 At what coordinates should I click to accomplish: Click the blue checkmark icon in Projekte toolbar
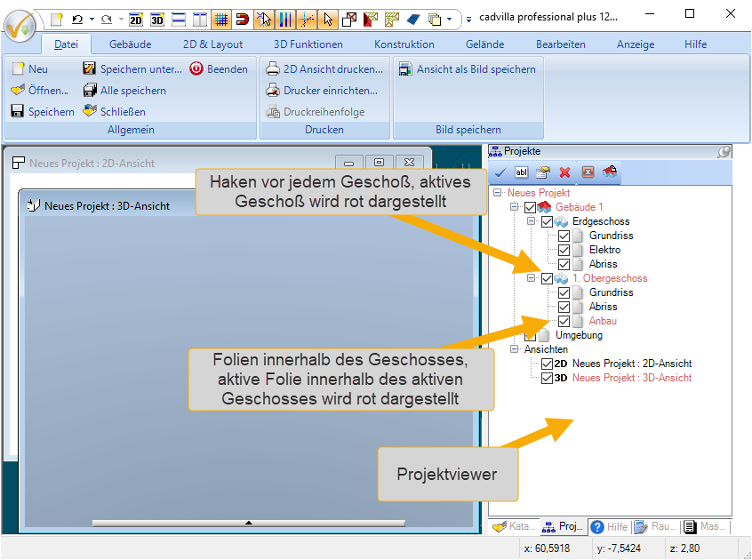(x=500, y=172)
